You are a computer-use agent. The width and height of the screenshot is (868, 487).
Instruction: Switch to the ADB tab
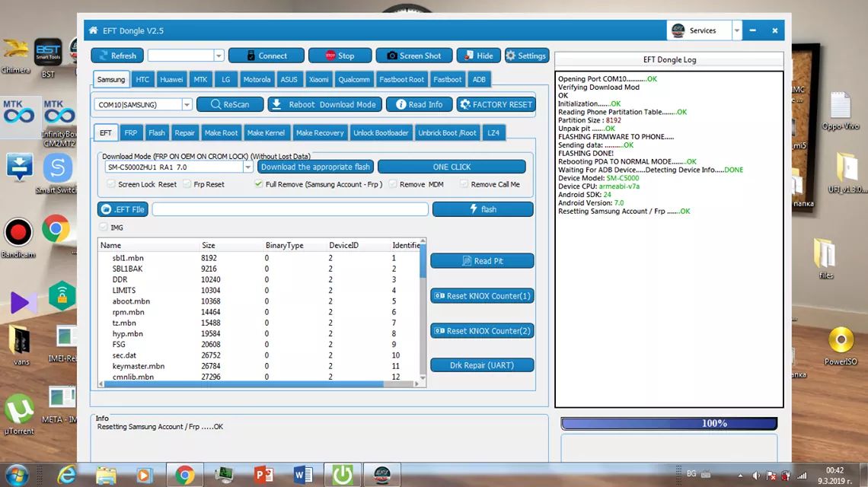tap(479, 79)
